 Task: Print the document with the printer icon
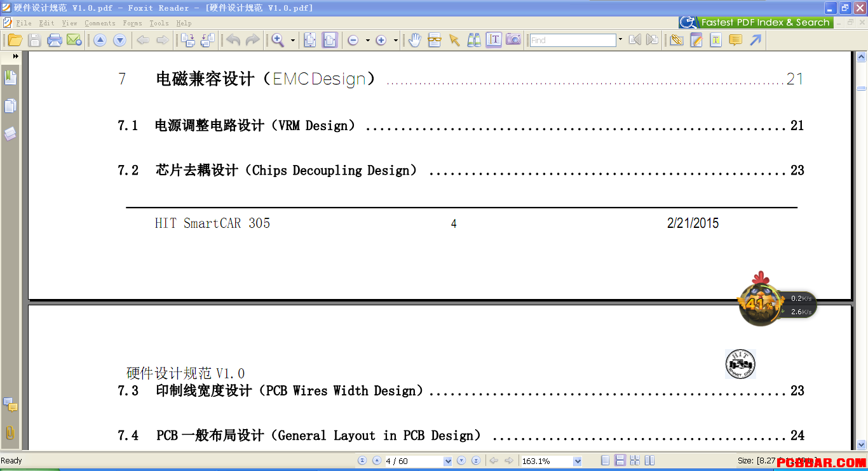[55, 40]
